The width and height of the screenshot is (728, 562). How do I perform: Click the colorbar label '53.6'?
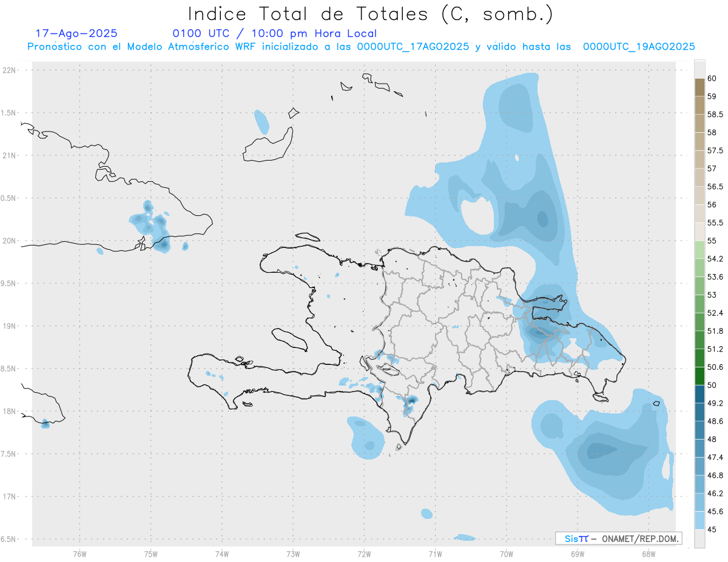(715, 277)
